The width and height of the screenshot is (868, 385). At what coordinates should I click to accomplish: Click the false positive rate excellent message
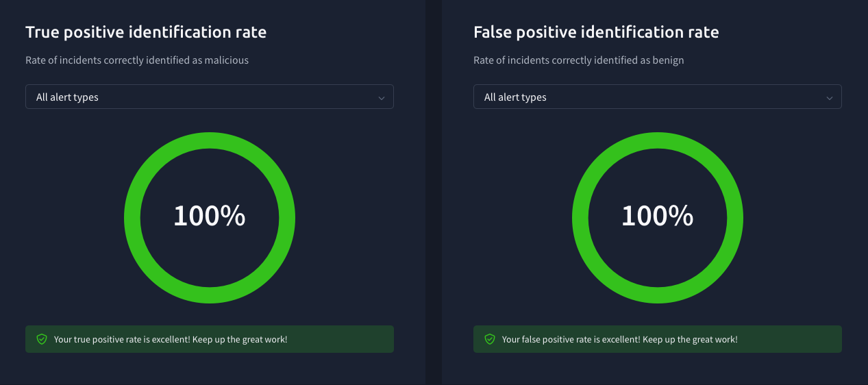pos(620,339)
